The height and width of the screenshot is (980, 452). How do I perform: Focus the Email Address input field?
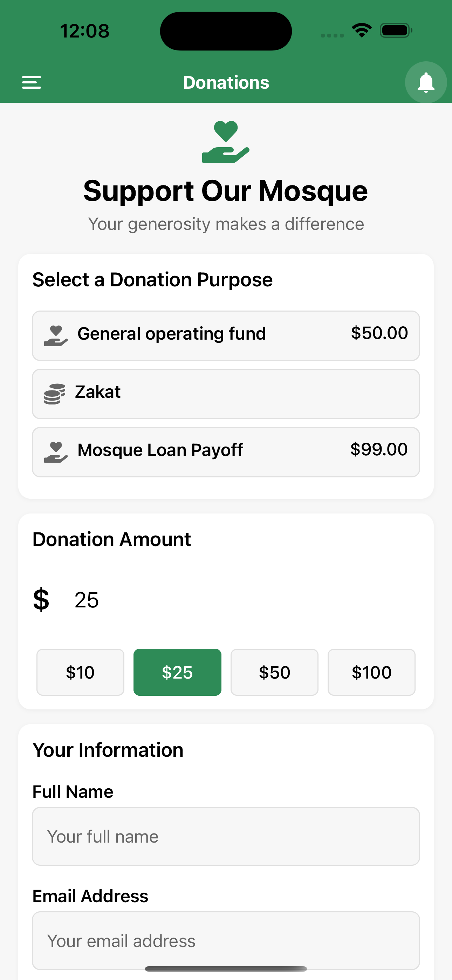point(226,940)
